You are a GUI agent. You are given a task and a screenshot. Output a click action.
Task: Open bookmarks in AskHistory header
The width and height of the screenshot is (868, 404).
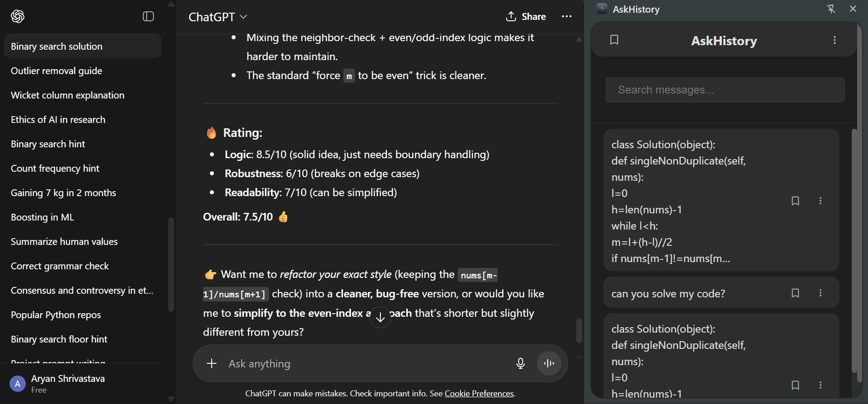pyautogui.click(x=614, y=40)
